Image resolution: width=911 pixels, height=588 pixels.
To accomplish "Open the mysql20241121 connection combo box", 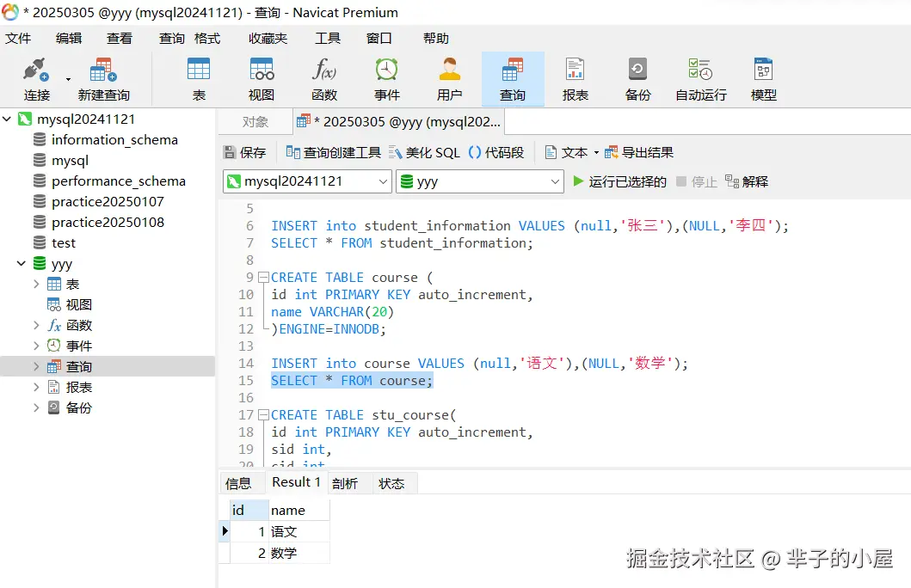I will (x=307, y=181).
